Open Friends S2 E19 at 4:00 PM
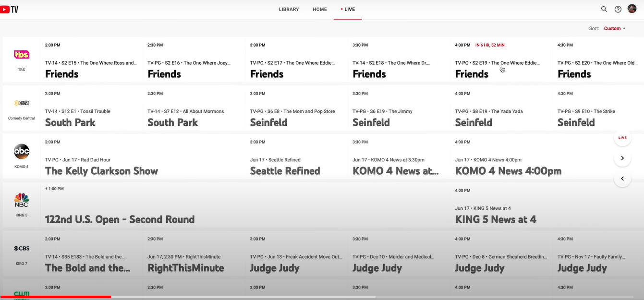This screenshot has width=644, height=300. 502,60
